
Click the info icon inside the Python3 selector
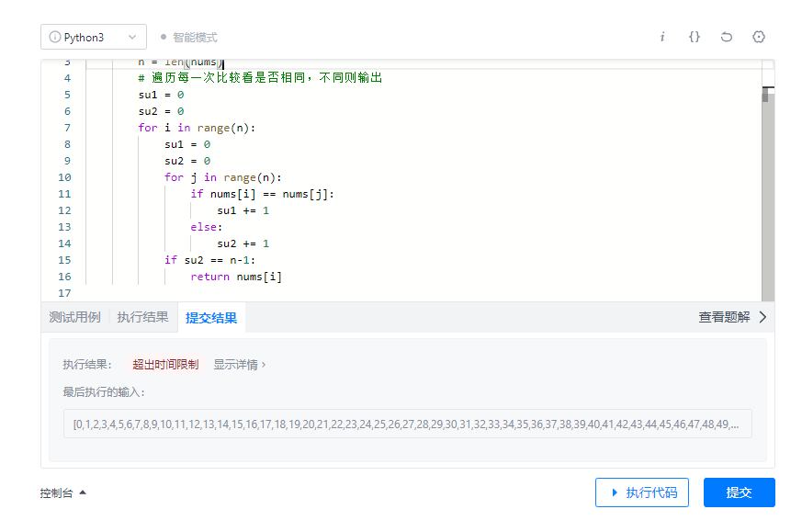55,37
